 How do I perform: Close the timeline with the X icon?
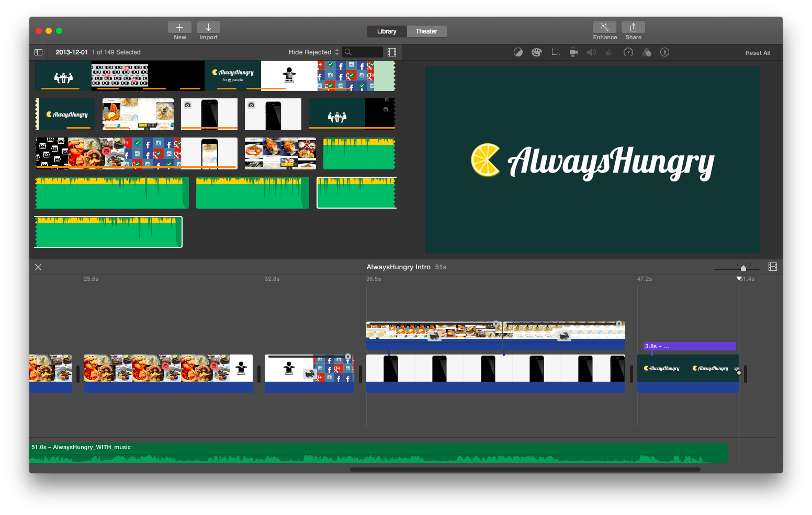(x=38, y=267)
